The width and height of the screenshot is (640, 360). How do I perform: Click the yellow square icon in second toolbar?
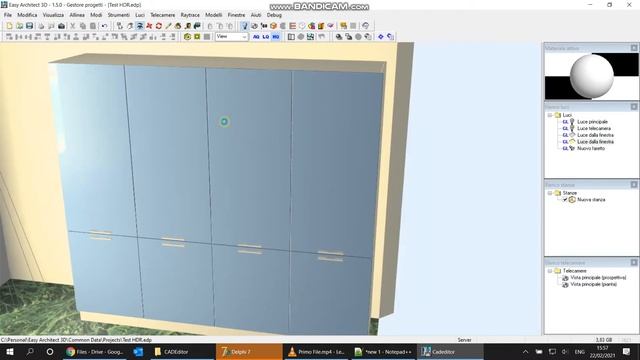click(197, 37)
